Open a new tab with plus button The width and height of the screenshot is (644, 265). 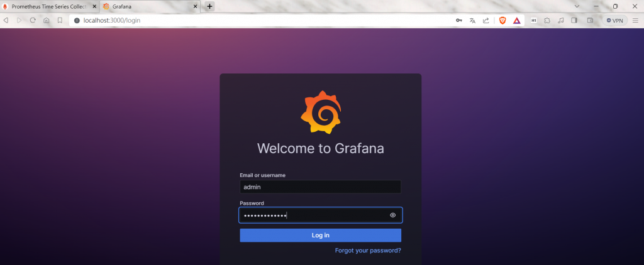[x=209, y=6]
